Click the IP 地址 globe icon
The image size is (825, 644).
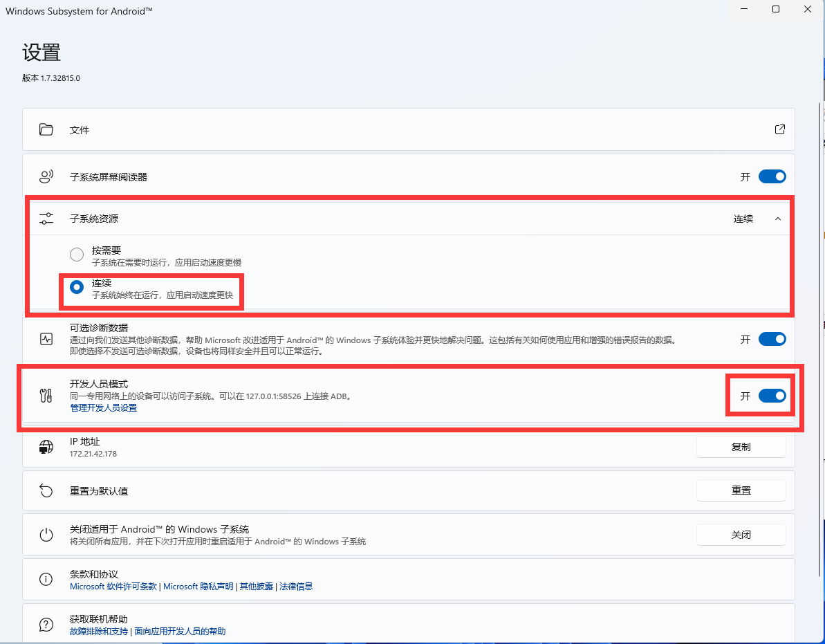46,448
